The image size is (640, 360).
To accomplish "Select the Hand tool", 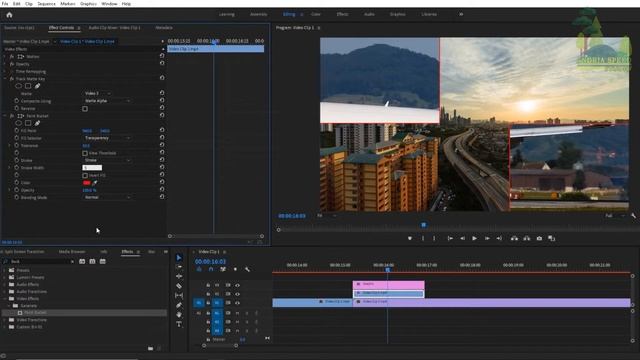I will pyautogui.click(x=179, y=315).
